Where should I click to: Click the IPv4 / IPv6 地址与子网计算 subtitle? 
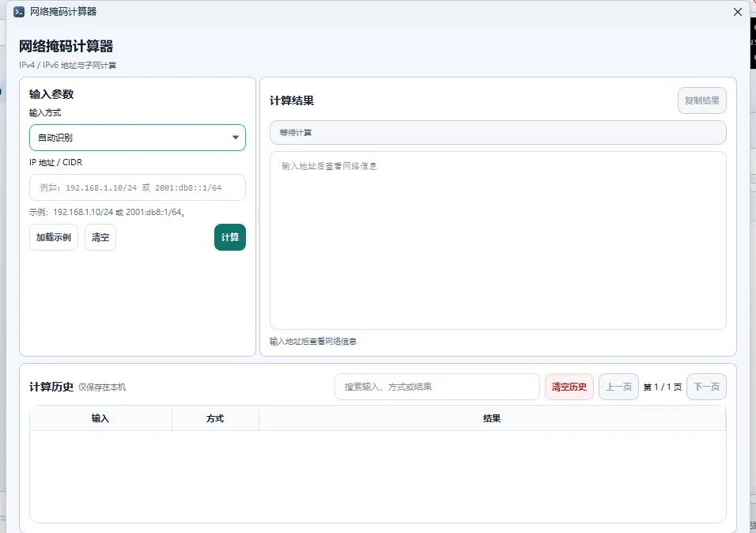67,65
